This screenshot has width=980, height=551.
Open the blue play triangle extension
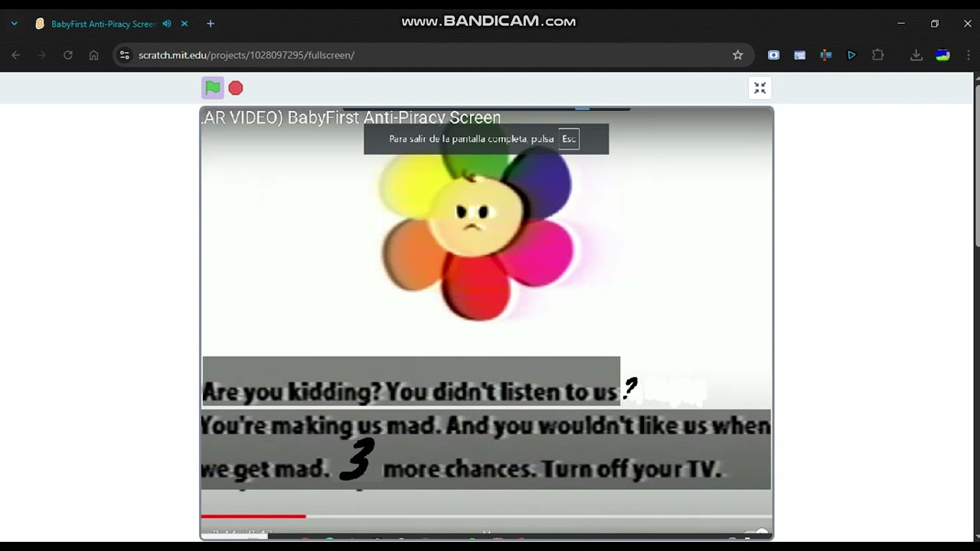point(851,55)
